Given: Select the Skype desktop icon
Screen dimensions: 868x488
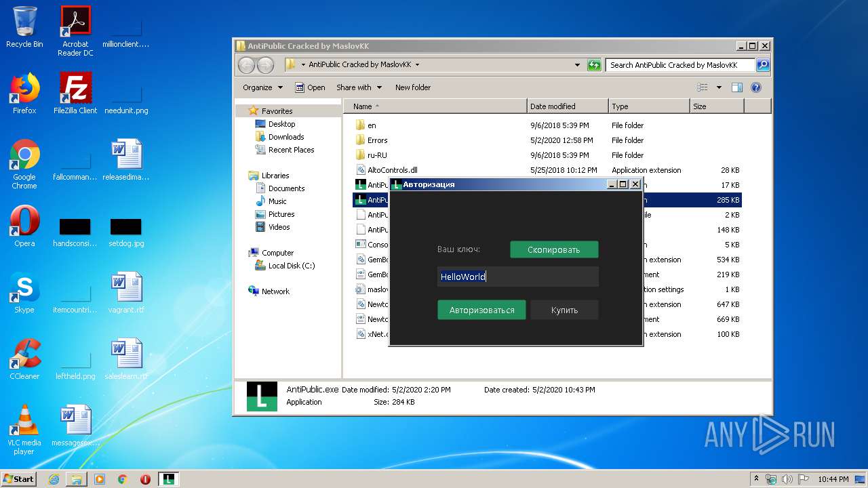Looking at the screenshot, I should pos(24,293).
